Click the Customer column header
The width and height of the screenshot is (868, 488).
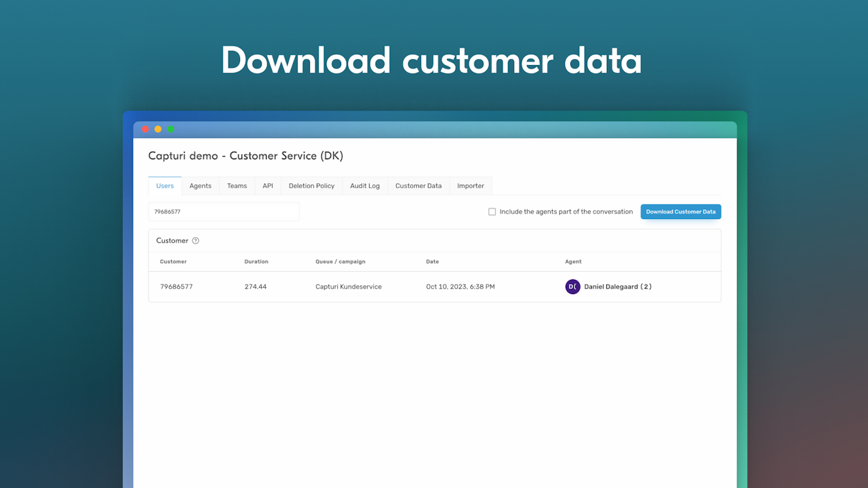tap(173, 262)
